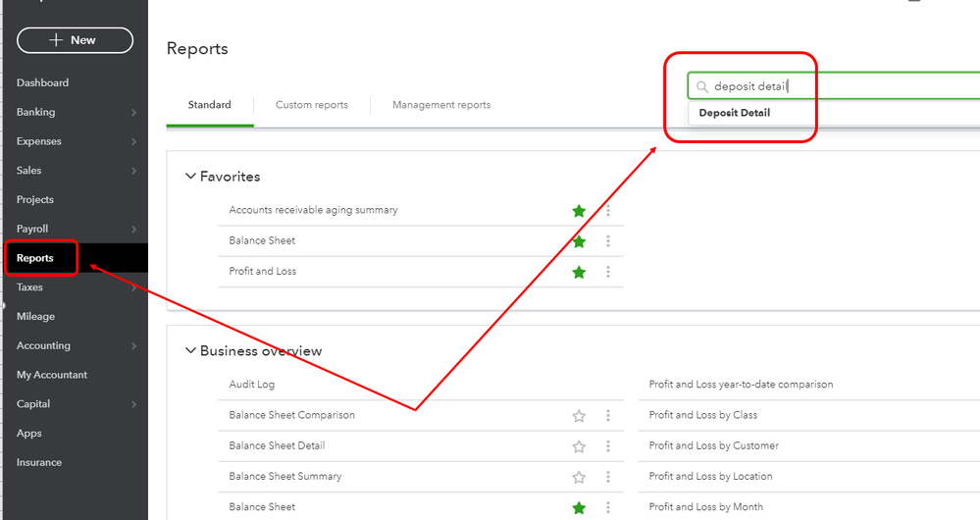Open Insurance in the sidebar
Screen dimensions: 980x520
coord(39,462)
